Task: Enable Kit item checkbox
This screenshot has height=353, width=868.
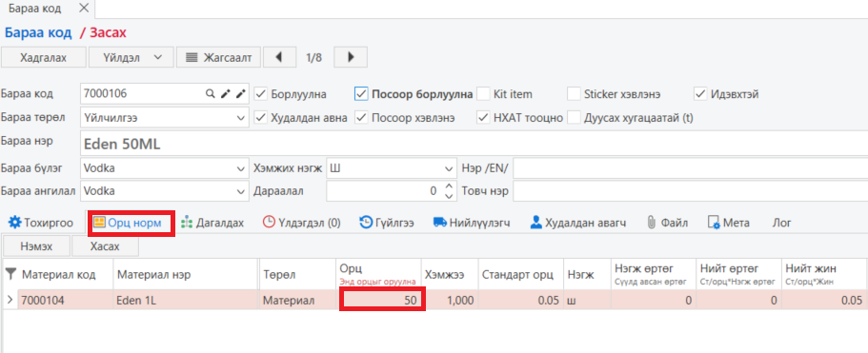Action: point(483,94)
